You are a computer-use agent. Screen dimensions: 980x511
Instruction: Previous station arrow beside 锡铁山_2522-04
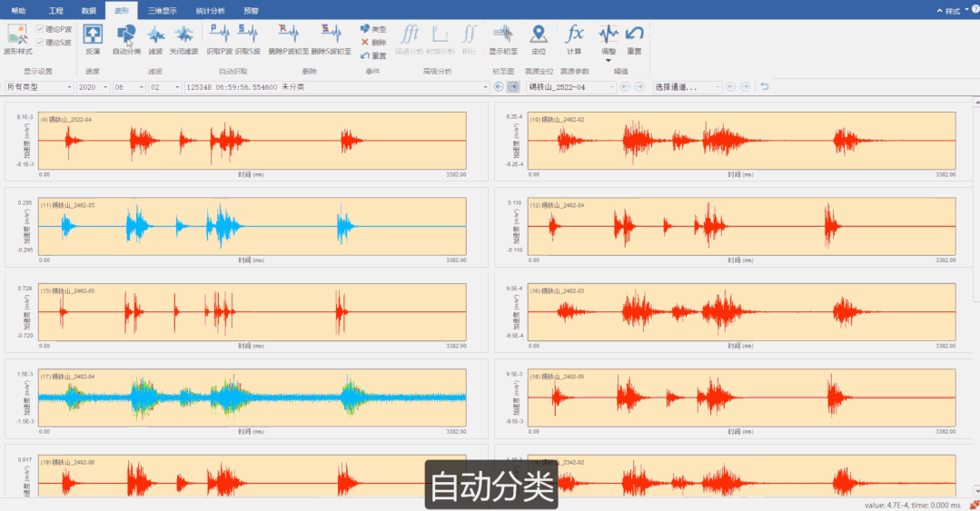624,87
